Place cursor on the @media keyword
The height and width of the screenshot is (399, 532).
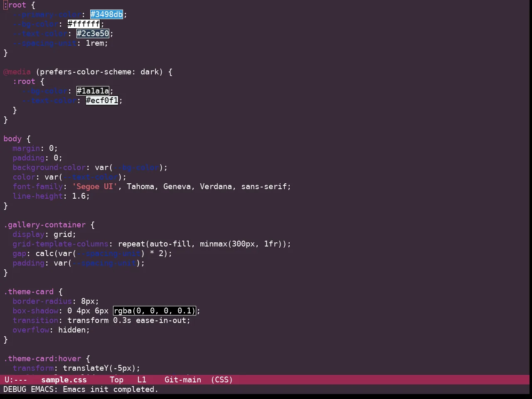pos(17,72)
